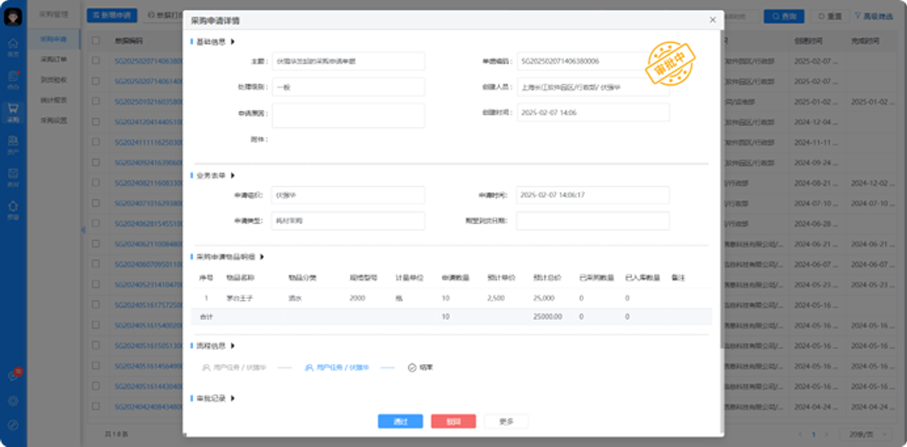Tick the checkbox of second table row
Screen dimensions: 907x447
pyautogui.click(x=96, y=80)
